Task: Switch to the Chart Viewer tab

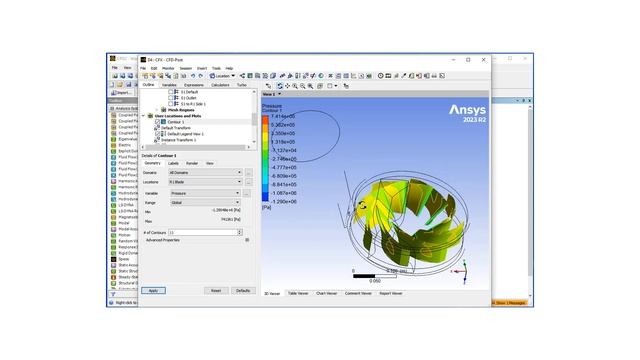Action: click(327, 293)
